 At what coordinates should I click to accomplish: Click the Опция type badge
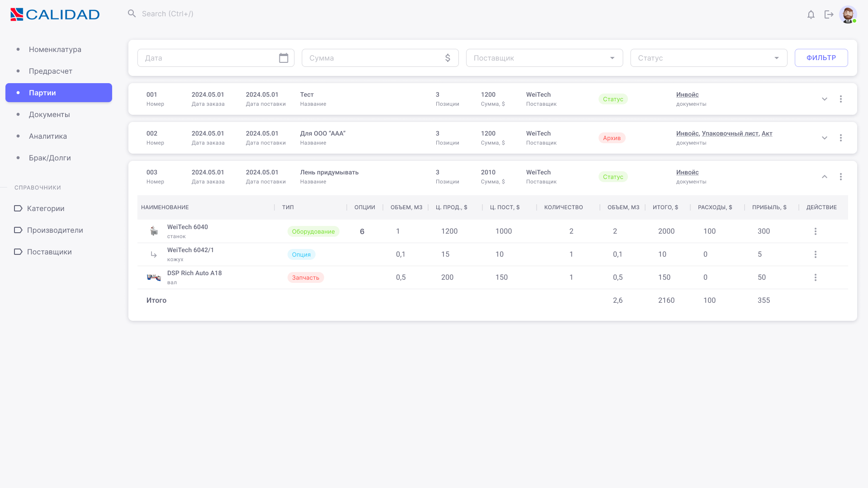(302, 254)
